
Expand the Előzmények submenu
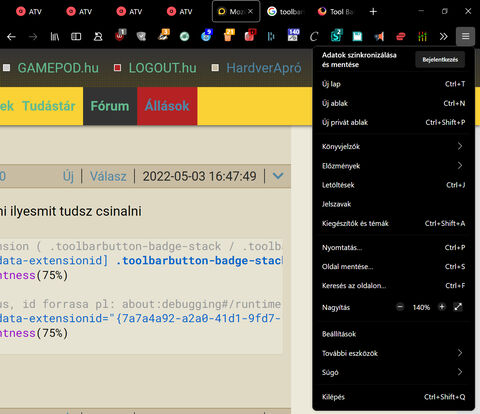click(393, 166)
